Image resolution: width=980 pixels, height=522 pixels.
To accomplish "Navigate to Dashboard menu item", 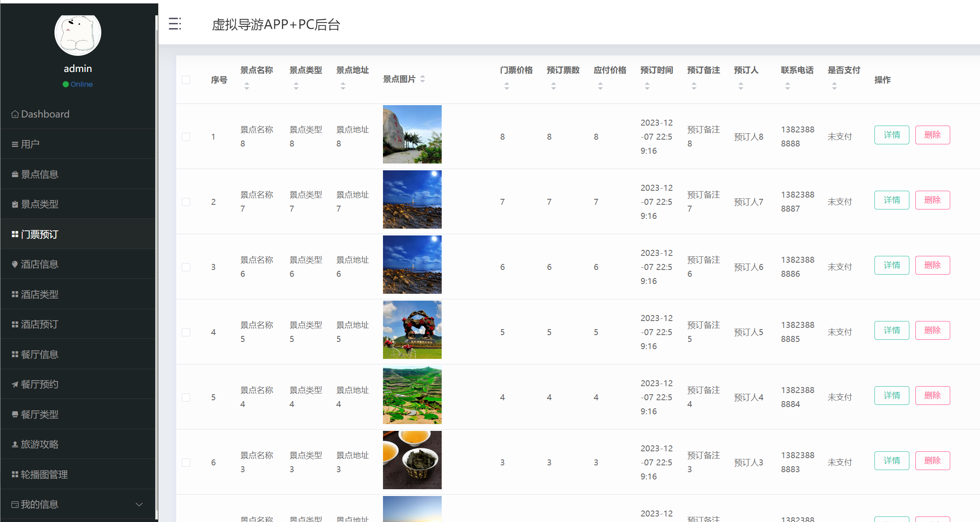I will click(x=45, y=114).
